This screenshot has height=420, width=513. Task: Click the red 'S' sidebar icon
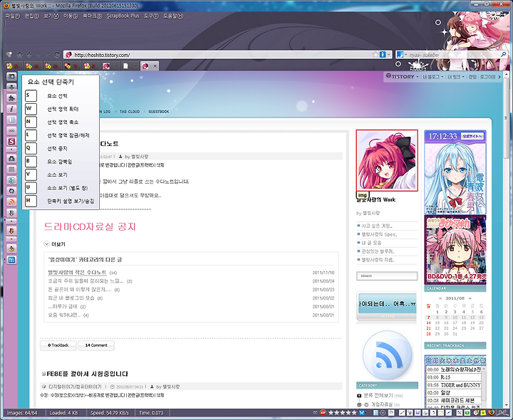coord(11,142)
